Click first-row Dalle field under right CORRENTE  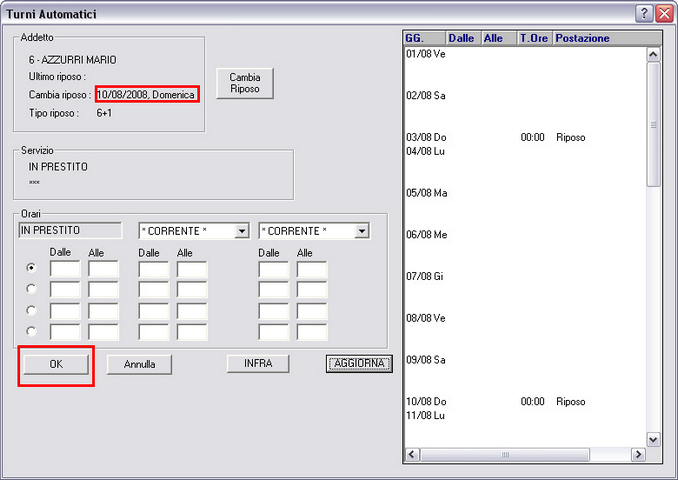273,269
